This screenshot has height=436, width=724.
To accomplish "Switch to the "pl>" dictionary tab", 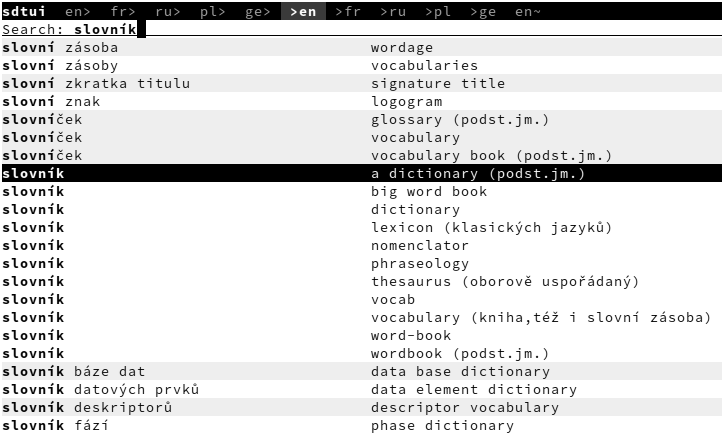I will (x=213, y=11).
